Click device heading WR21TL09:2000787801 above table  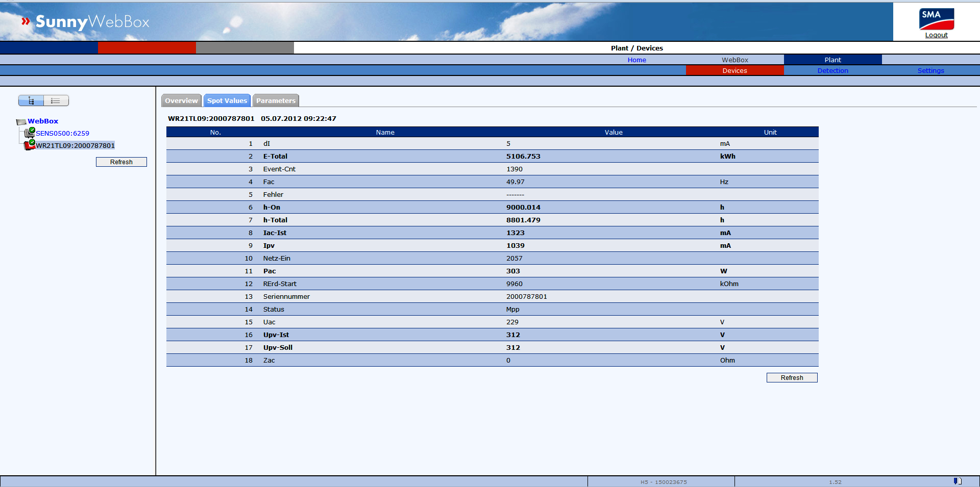coord(211,119)
